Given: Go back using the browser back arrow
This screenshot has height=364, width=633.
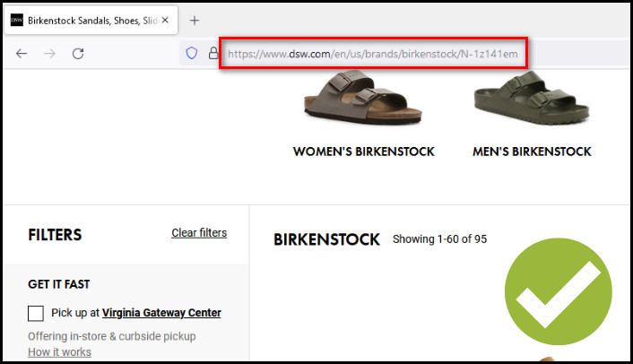Looking at the screenshot, I should click(22, 54).
